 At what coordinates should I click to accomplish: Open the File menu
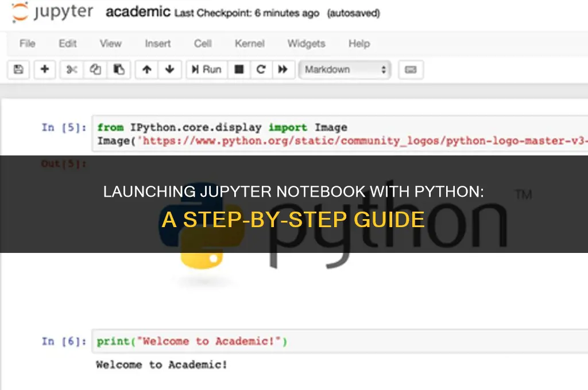[28, 44]
